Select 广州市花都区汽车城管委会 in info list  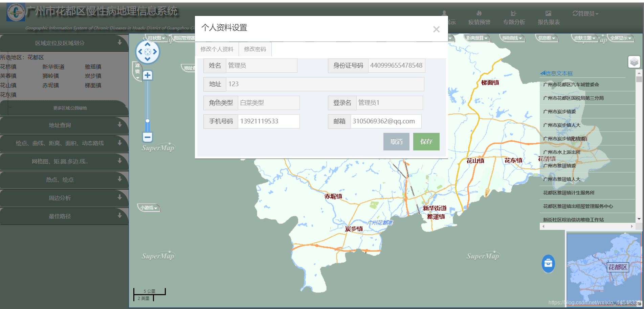[x=571, y=85]
